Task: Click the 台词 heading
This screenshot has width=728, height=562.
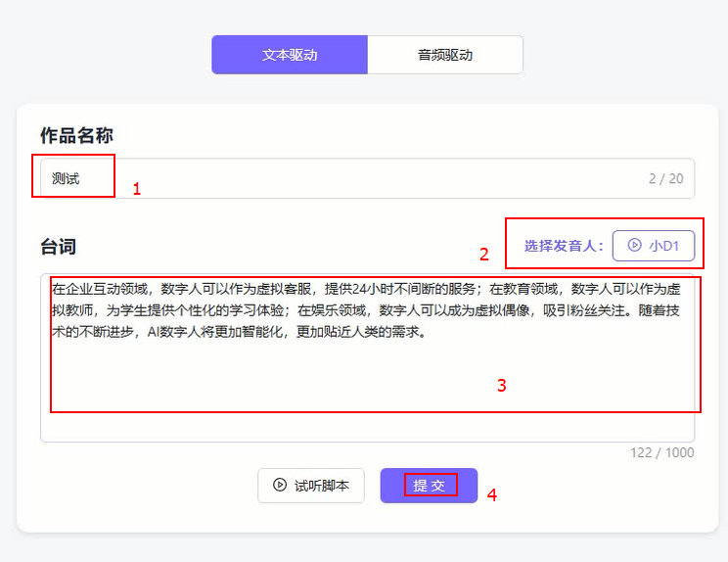Action: pyautogui.click(x=58, y=246)
